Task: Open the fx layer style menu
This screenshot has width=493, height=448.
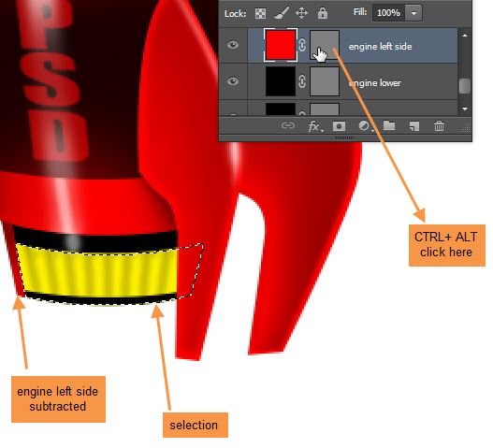Action: pos(314,126)
